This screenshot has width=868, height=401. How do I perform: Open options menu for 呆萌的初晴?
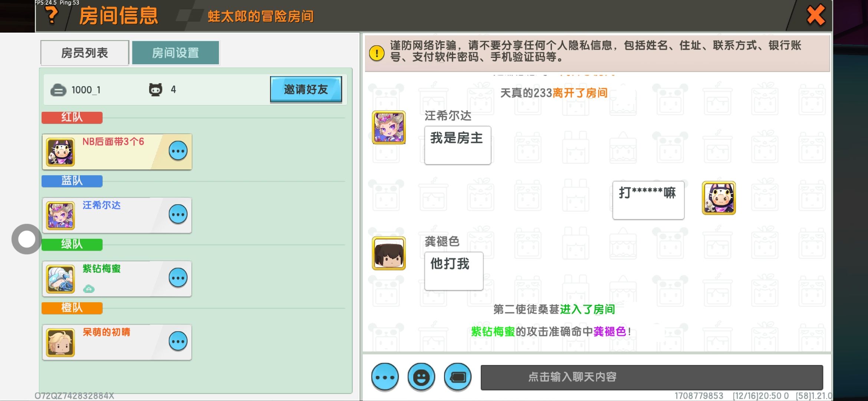[x=178, y=341]
